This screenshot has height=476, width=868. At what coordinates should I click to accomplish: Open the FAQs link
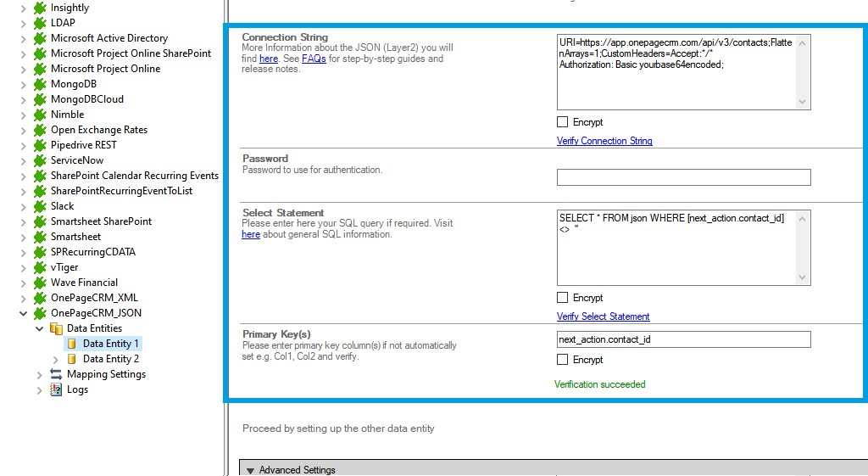click(x=314, y=59)
